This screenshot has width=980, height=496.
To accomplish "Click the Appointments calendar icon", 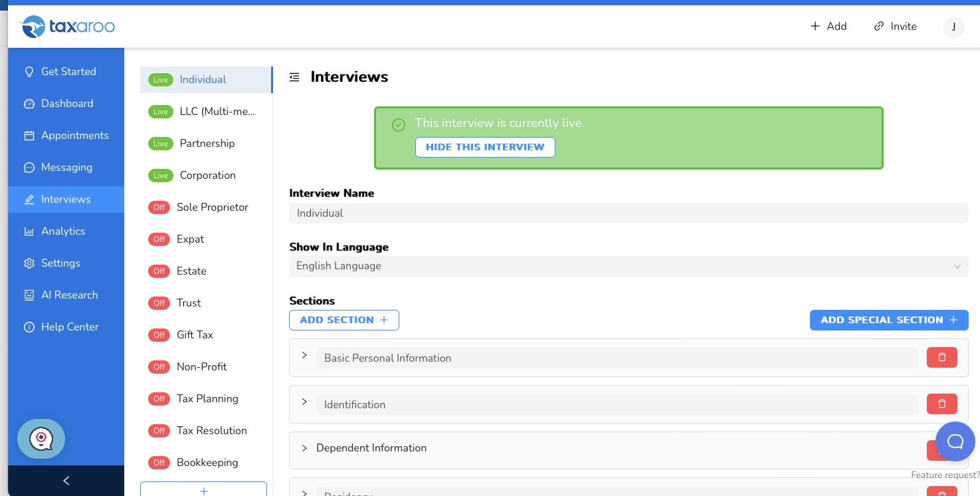I will point(29,136).
